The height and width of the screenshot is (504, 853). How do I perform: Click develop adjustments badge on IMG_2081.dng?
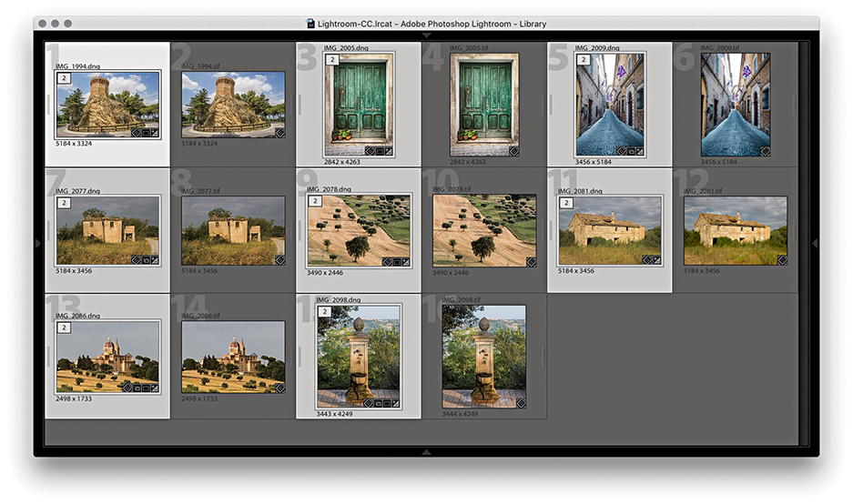coord(657,260)
